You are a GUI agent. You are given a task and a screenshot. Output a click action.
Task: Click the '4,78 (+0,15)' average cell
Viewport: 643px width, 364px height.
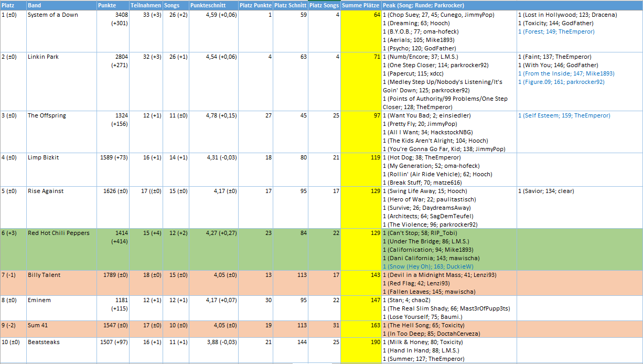213,132
